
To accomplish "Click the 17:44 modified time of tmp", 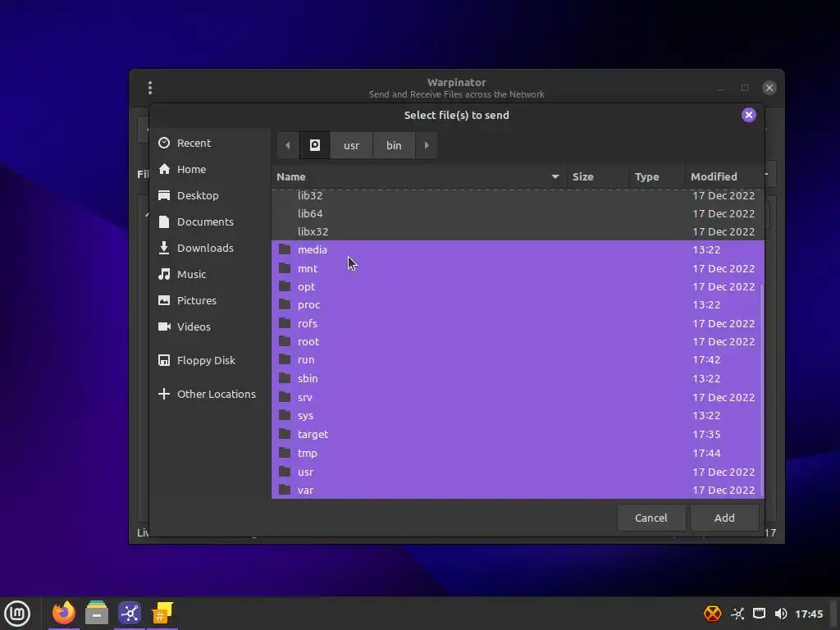I will [x=706, y=453].
